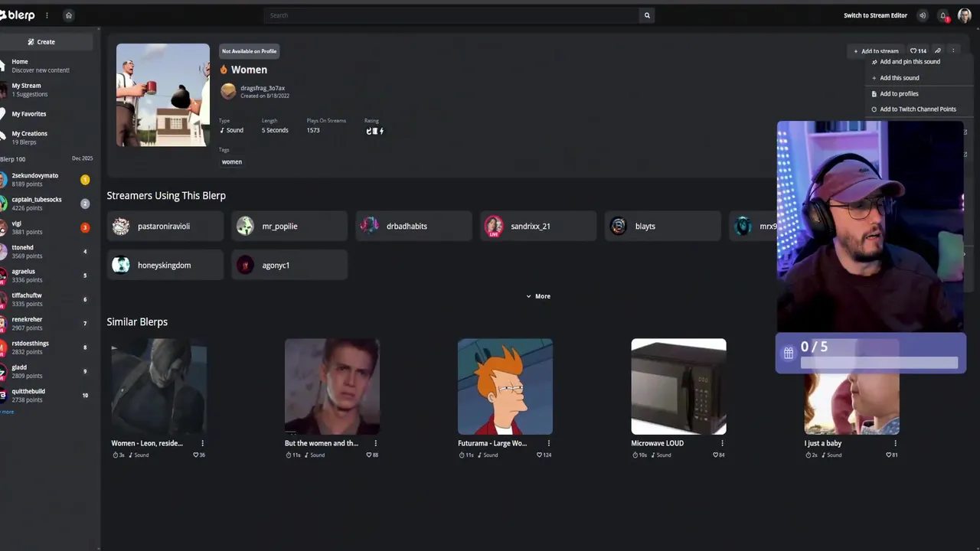Open streamer blayts
This screenshot has height=551, width=980.
click(x=663, y=227)
